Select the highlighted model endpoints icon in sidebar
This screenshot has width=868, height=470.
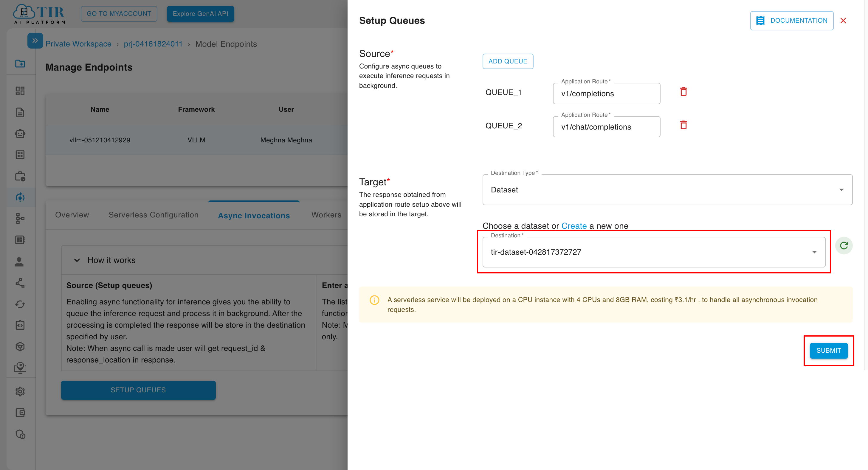[x=20, y=197]
